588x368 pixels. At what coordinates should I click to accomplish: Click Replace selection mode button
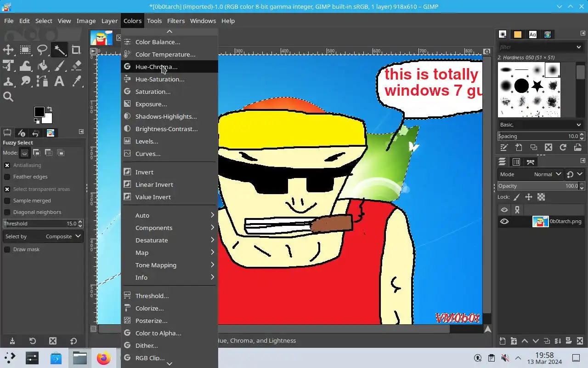(x=25, y=153)
